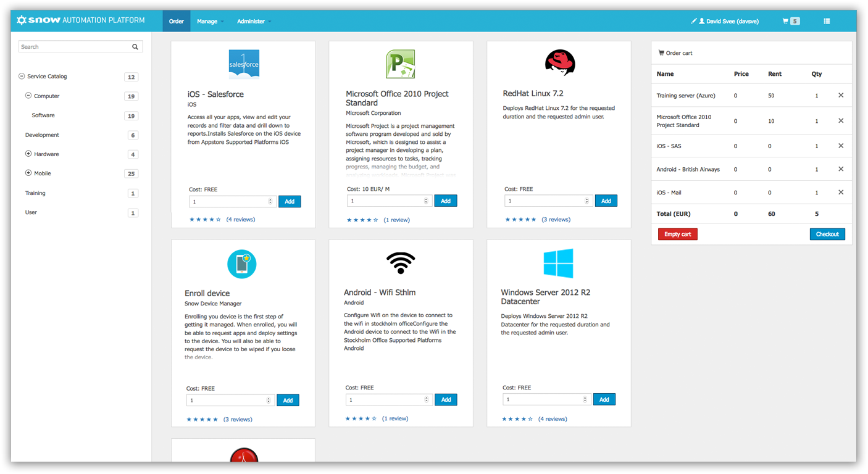Add Enroll device to cart
This screenshot has width=868, height=474.
click(288, 401)
